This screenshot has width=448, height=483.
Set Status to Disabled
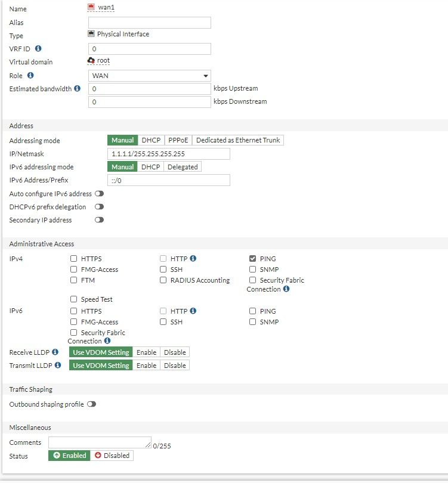112,456
